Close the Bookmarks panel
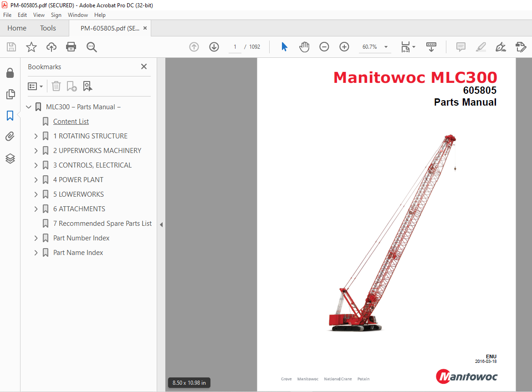Image resolution: width=532 pixels, height=392 pixels. tap(144, 66)
